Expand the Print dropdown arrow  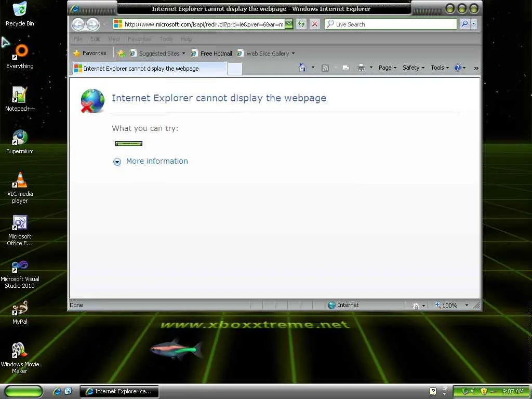[x=371, y=68]
